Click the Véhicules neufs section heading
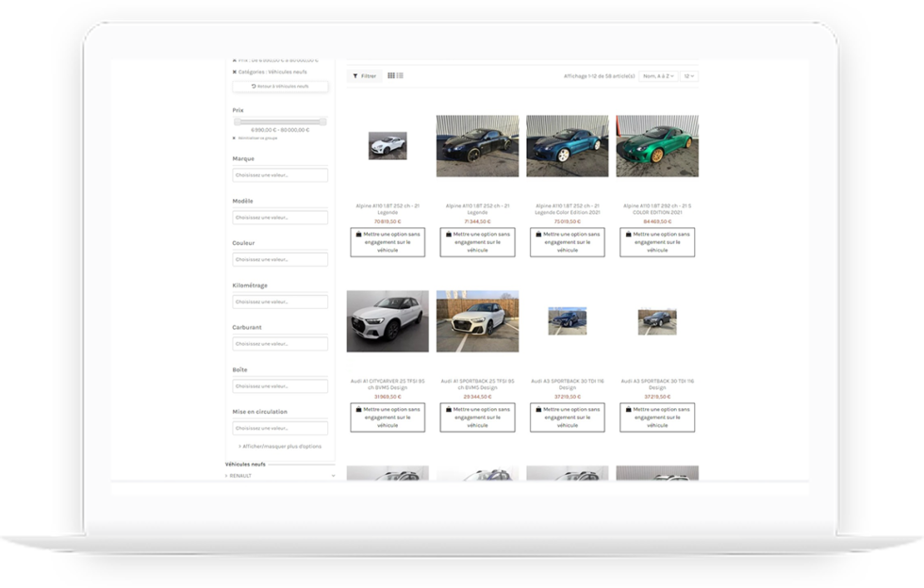924x588 pixels. (x=246, y=465)
